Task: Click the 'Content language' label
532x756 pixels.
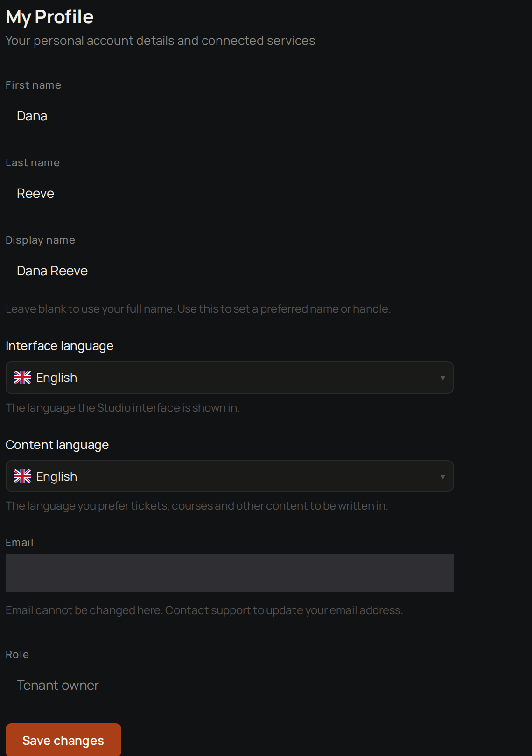Action: tap(57, 445)
